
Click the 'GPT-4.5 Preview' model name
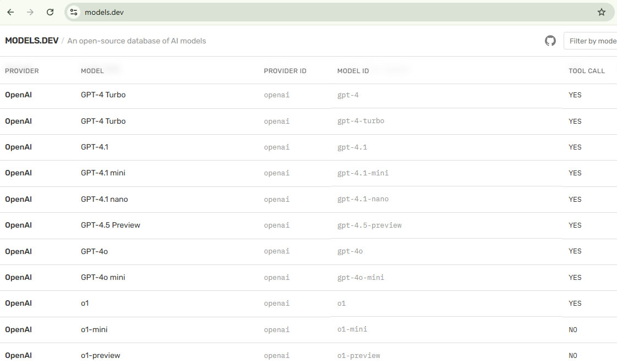point(111,225)
